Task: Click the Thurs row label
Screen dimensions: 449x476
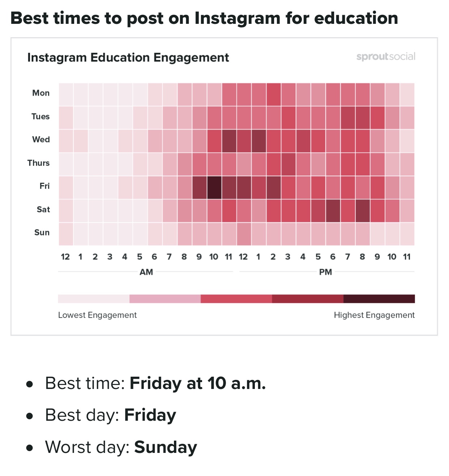Action: (38, 163)
